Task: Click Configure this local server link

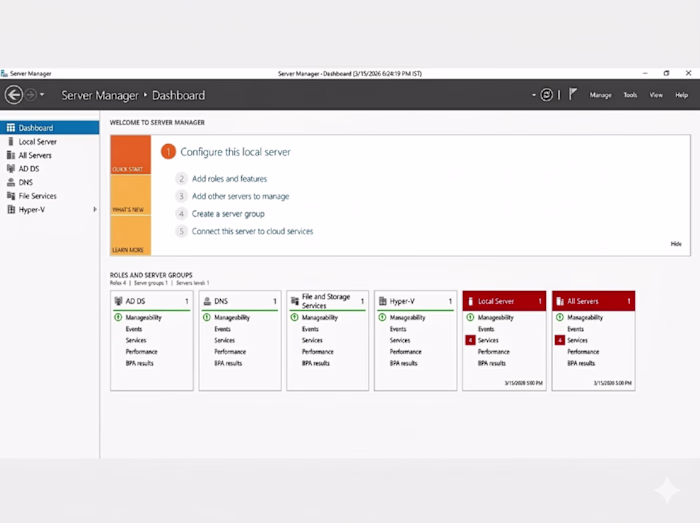Action: click(x=235, y=152)
